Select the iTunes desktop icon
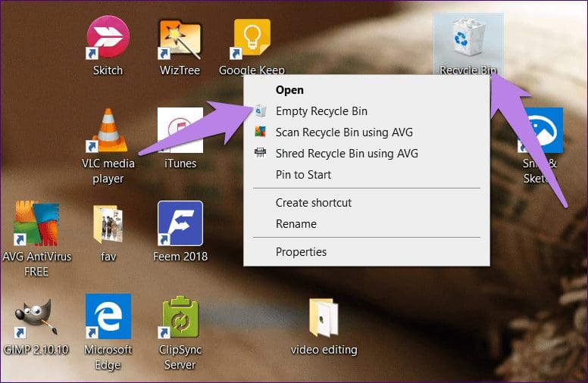The image size is (588, 383). tap(180, 129)
